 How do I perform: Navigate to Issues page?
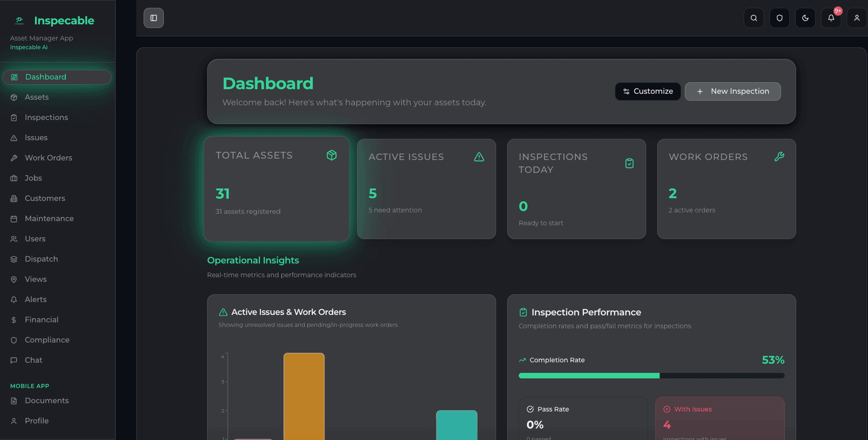pyautogui.click(x=57, y=138)
